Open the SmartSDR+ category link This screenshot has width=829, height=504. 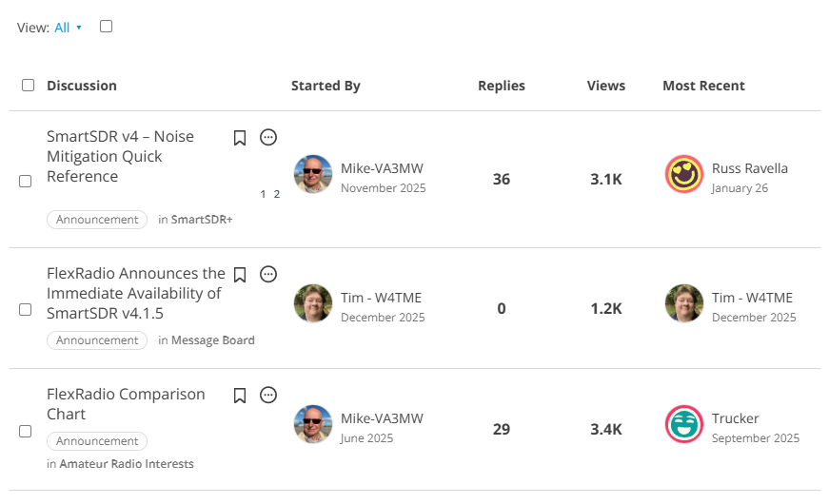[x=202, y=220]
